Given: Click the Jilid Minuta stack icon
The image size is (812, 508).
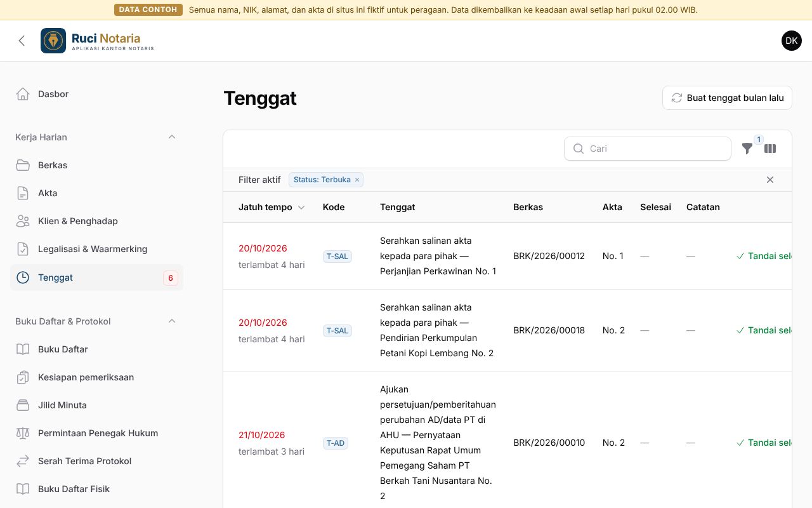Looking at the screenshot, I should [23, 405].
